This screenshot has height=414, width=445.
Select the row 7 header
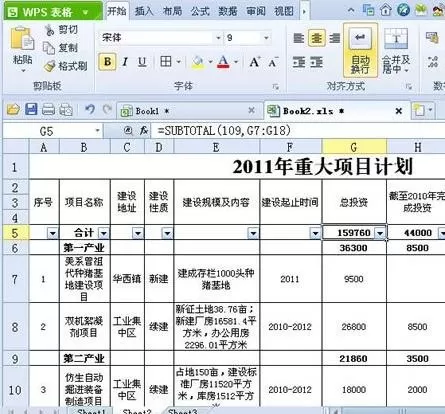(15, 279)
